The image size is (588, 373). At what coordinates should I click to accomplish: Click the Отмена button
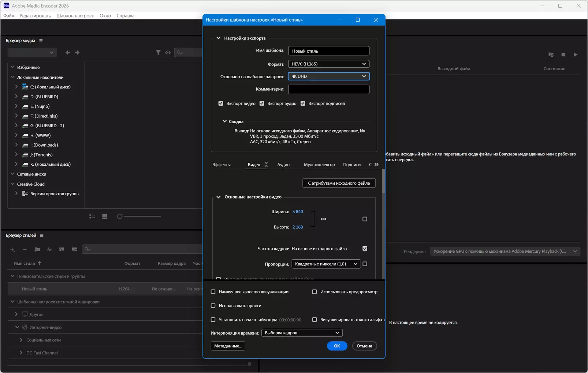point(364,346)
